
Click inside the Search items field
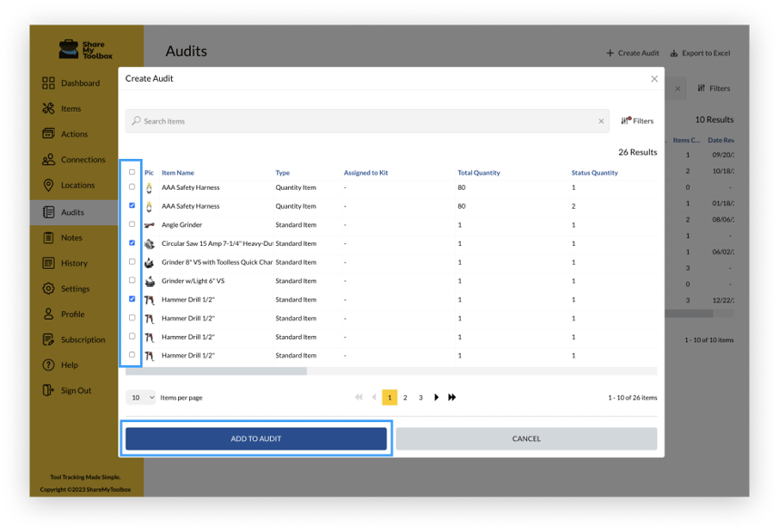[x=344, y=120]
